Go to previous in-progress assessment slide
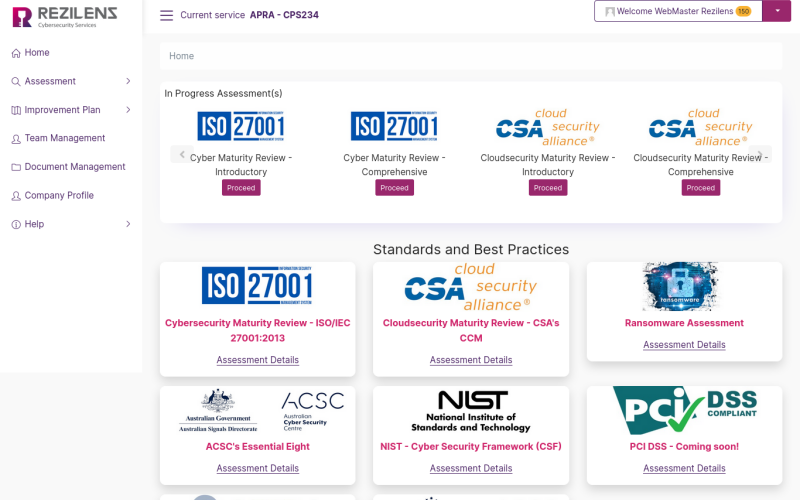This screenshot has height=500, width=800. click(x=182, y=154)
